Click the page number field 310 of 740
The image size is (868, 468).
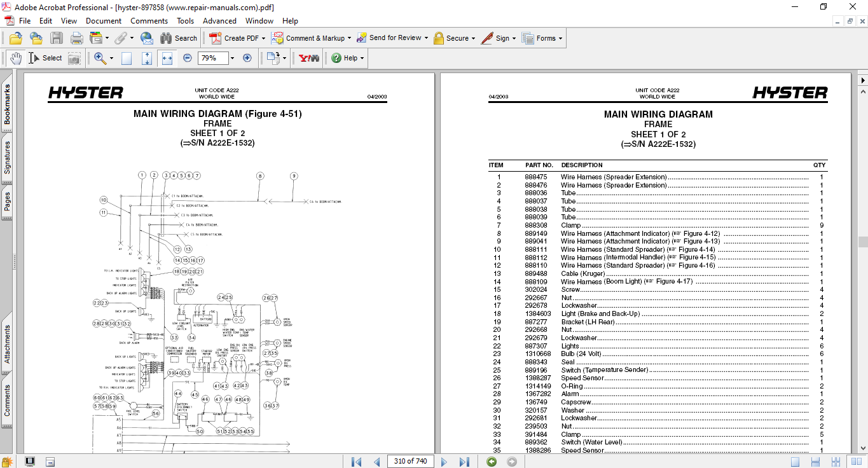pos(410,462)
